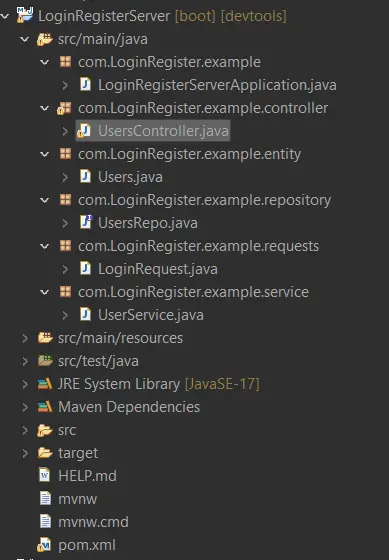
Task: Expand the src/main/resources folder
Action: (25, 338)
